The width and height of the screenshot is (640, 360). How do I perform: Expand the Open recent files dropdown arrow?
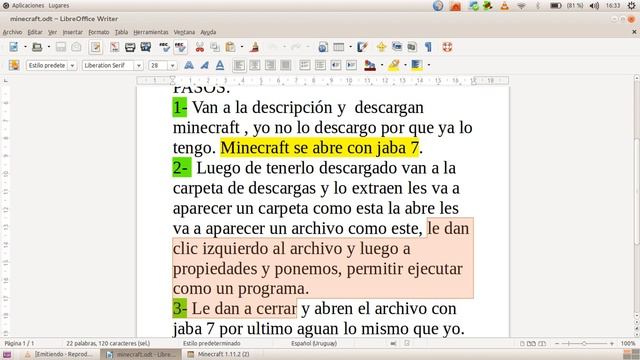[49, 47]
